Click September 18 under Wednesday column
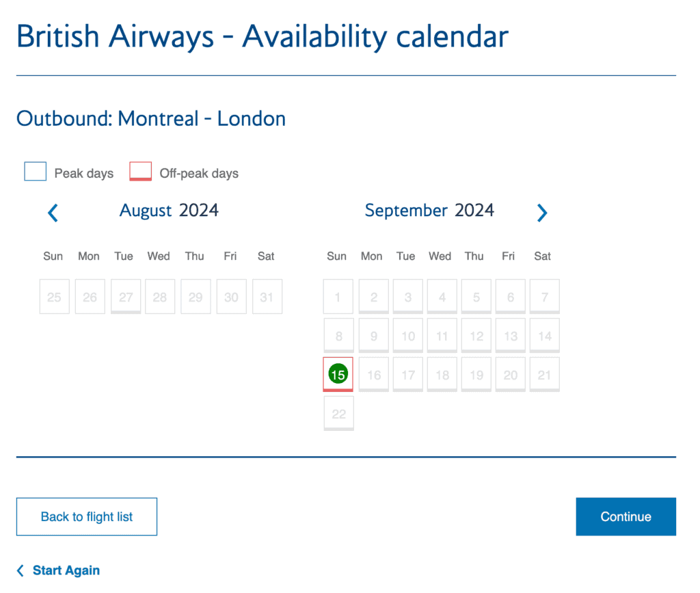This screenshot has height=593, width=700. [x=442, y=374]
